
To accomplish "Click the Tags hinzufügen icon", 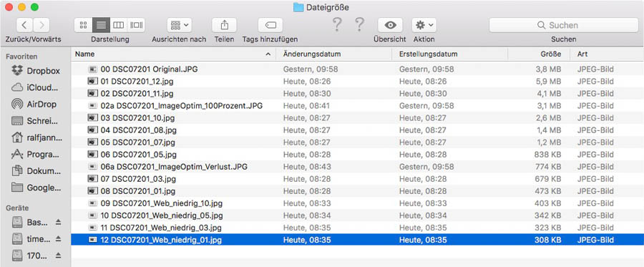I will (270, 26).
